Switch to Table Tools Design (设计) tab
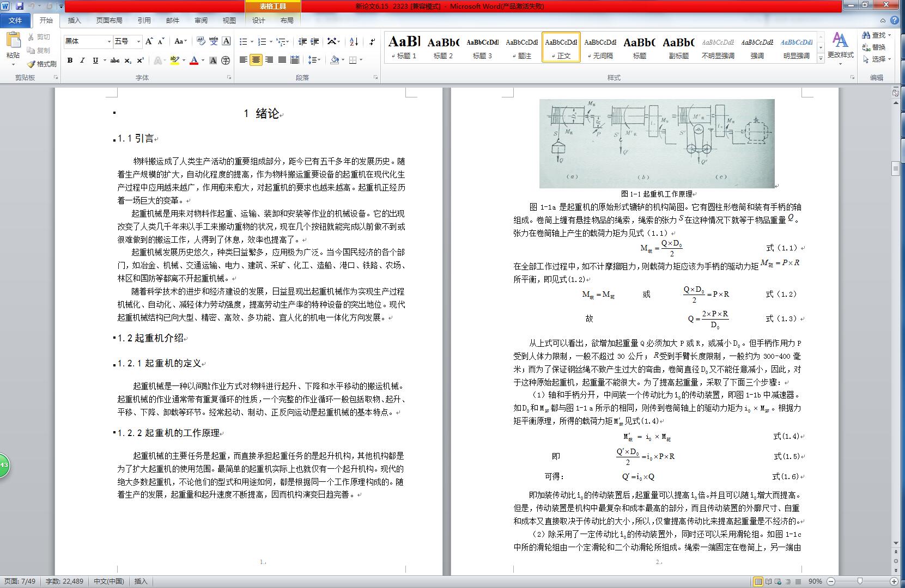 (258, 20)
